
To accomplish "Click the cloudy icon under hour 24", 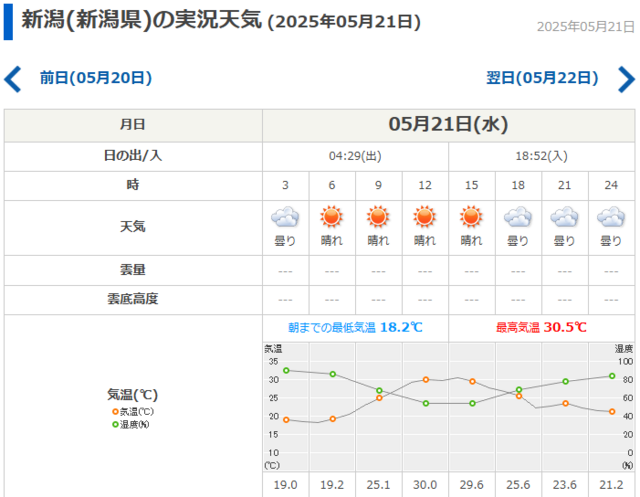I will pos(611,217).
